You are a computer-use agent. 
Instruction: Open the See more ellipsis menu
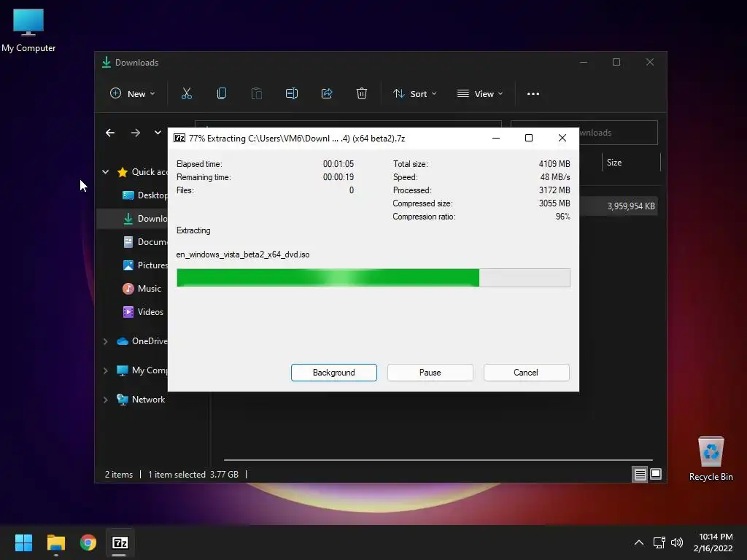tap(533, 94)
